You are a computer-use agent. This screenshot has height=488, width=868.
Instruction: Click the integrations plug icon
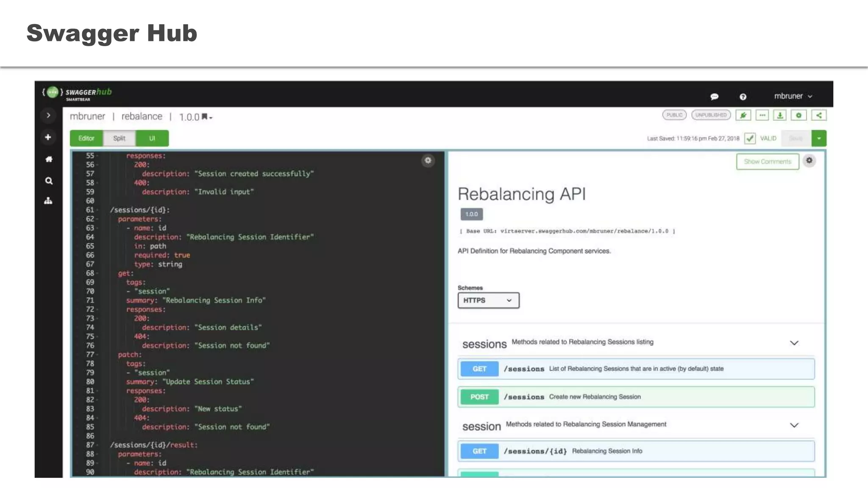tap(743, 115)
